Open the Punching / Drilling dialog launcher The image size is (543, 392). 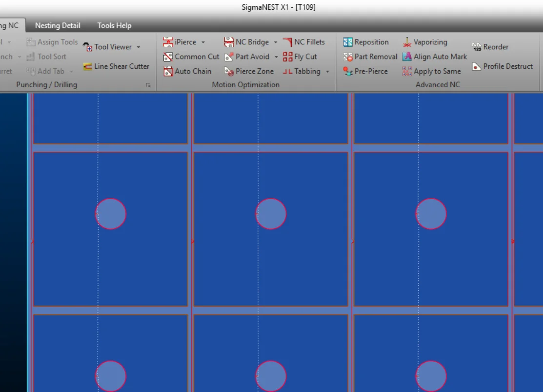point(148,85)
